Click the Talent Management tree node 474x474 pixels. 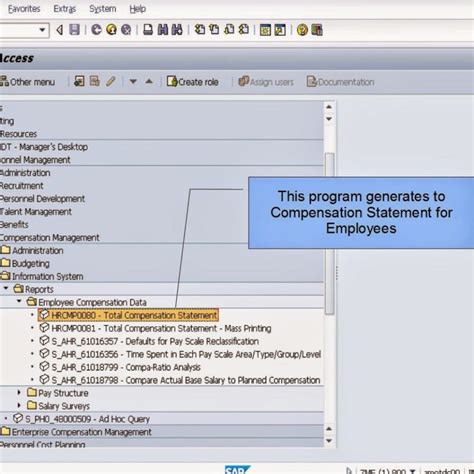[36, 212]
